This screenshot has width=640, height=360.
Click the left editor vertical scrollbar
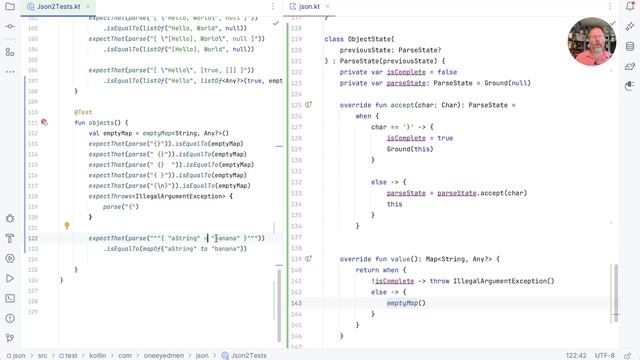click(279, 305)
